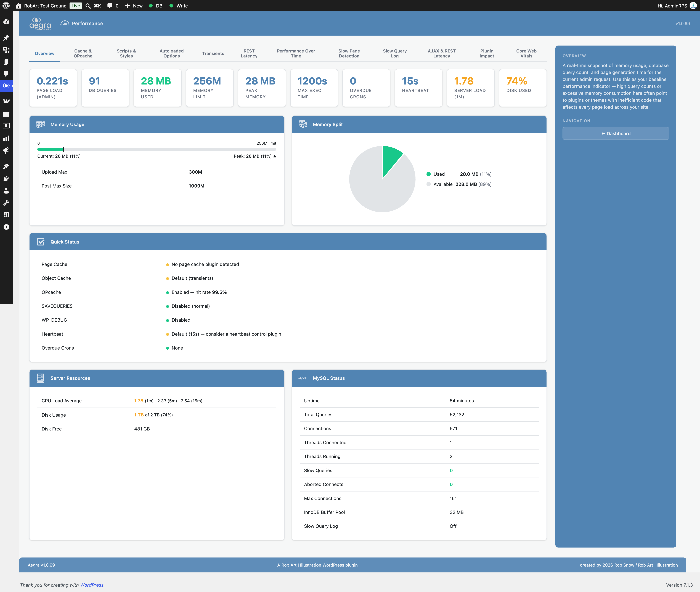Open the Transients tab

[x=213, y=53]
